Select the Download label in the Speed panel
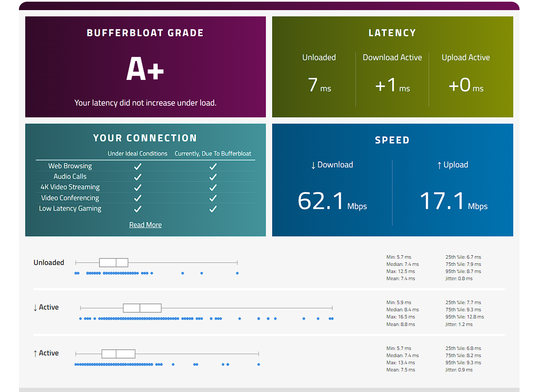The height and width of the screenshot is (392, 549). pos(332,165)
